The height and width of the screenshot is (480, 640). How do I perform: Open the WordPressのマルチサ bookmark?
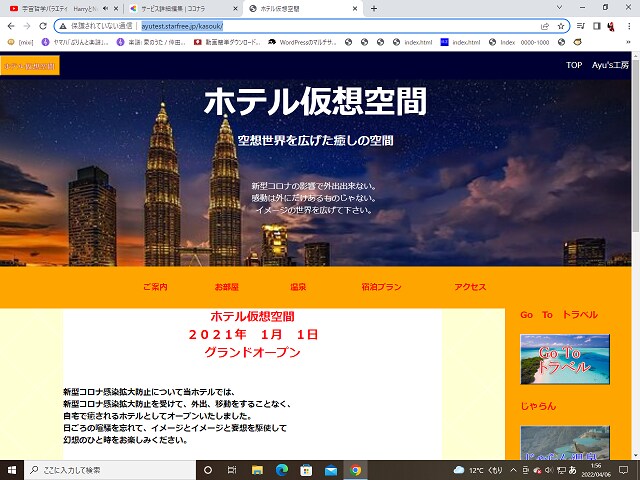(x=302, y=42)
